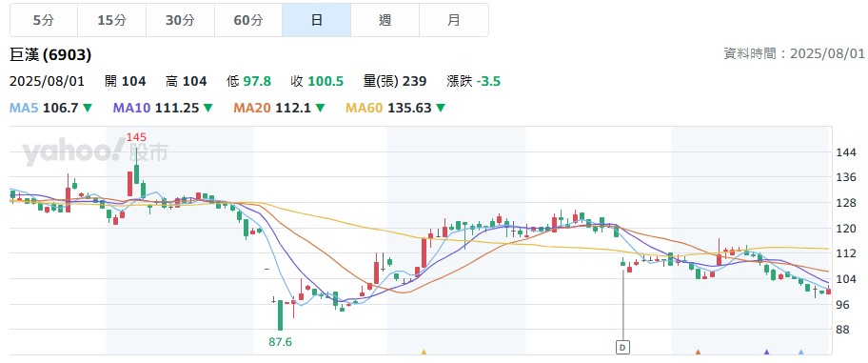Select the 日 daily chart tab
Screen dimensions: 868x363
(317, 21)
